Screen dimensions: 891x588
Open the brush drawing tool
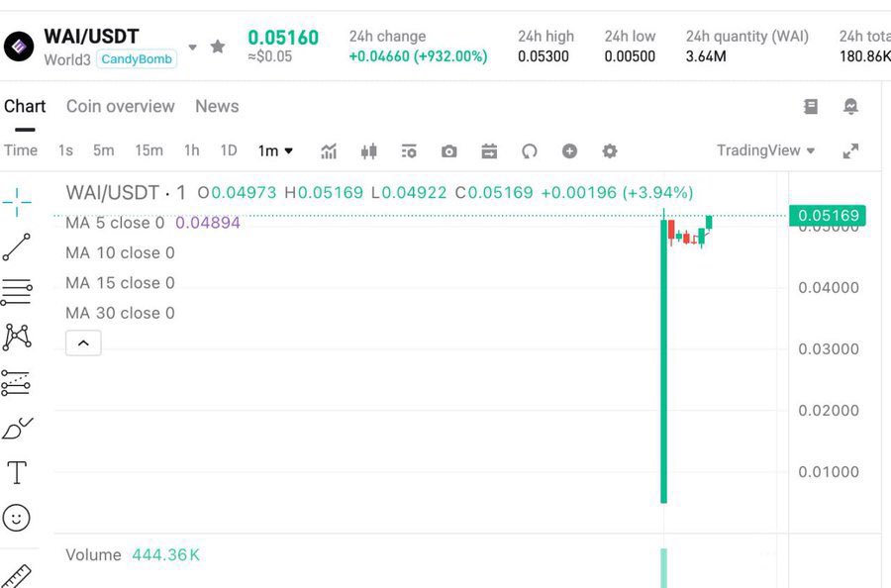17,428
